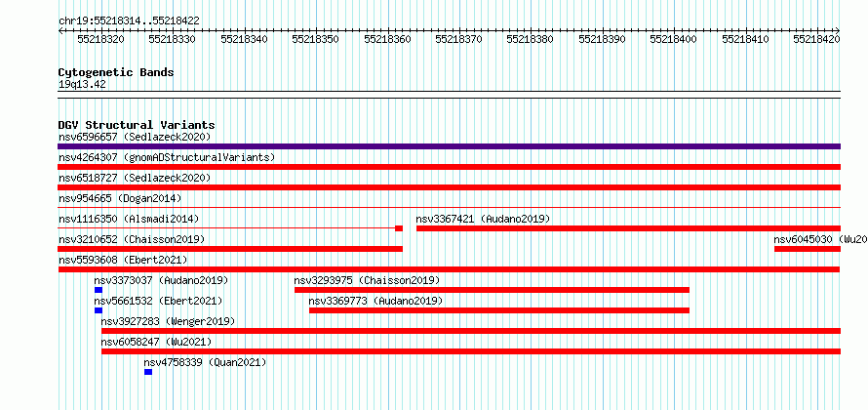
Task: Open the nsv6045030 variant label
Action: [x=820, y=239]
